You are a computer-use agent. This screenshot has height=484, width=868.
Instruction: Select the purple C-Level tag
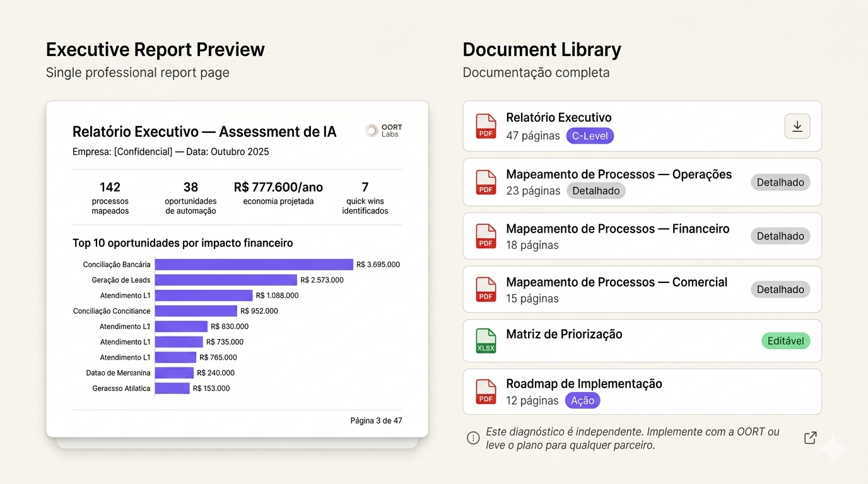589,136
